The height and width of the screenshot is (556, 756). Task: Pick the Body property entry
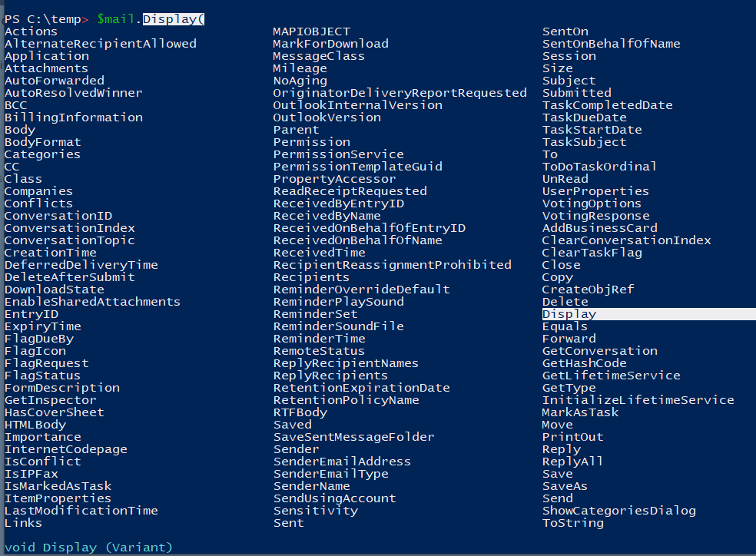(20, 130)
